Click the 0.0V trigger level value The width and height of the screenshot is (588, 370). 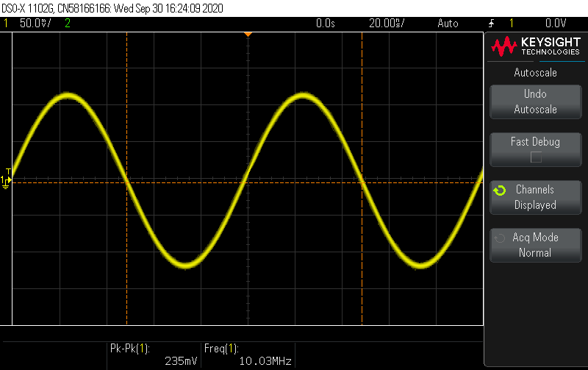pyautogui.click(x=555, y=24)
